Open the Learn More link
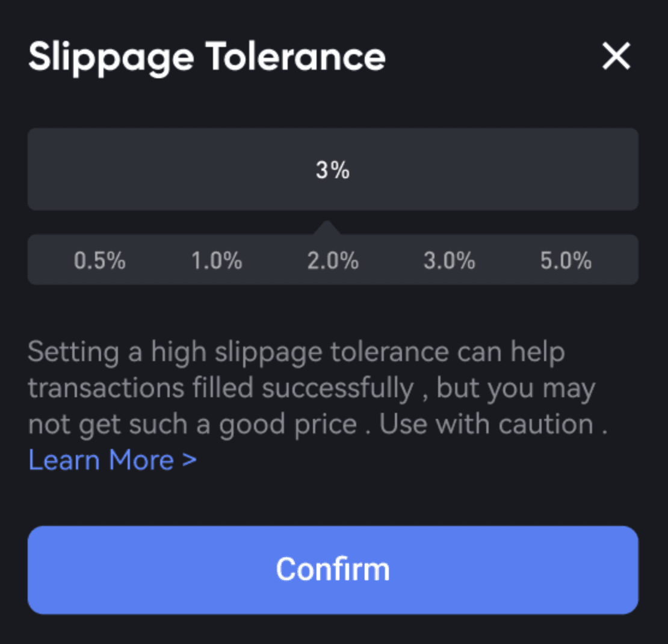Image resolution: width=668 pixels, height=644 pixels. 101,460
